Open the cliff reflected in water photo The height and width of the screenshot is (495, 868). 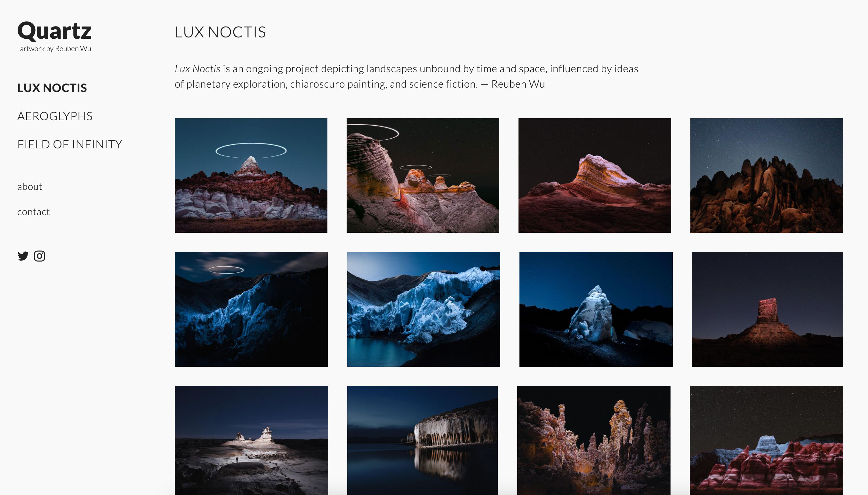422,440
